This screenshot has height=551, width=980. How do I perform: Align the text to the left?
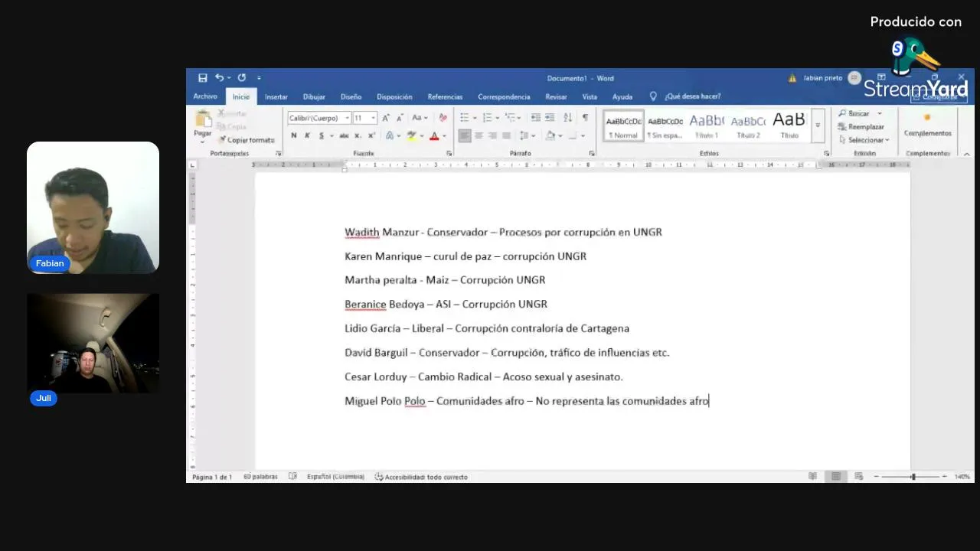tap(465, 135)
